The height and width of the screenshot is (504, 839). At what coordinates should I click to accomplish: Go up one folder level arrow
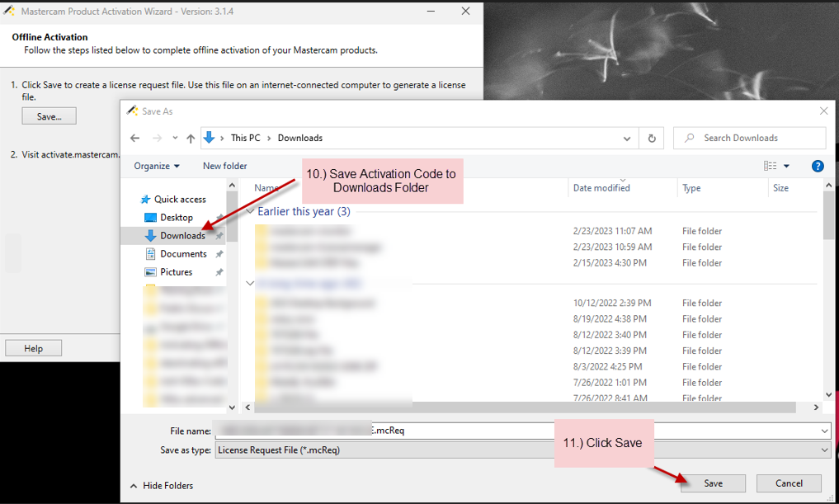tap(191, 138)
